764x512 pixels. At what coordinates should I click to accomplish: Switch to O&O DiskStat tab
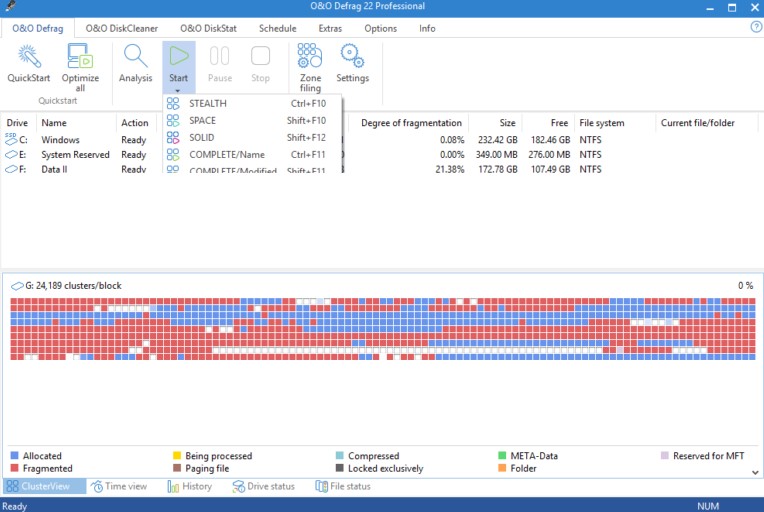209,28
